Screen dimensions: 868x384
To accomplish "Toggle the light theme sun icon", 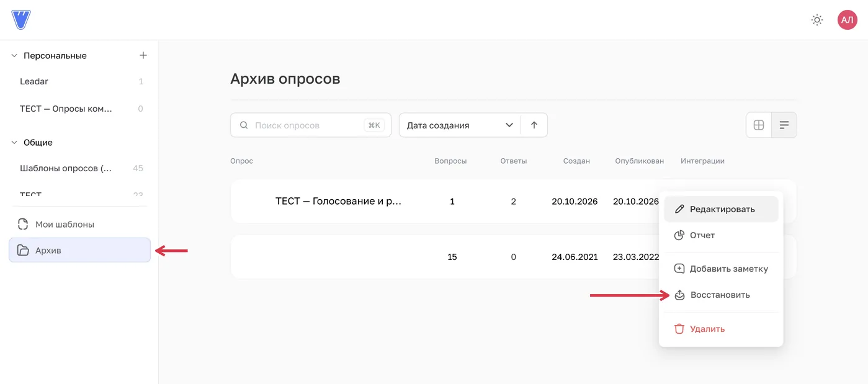I will [817, 20].
